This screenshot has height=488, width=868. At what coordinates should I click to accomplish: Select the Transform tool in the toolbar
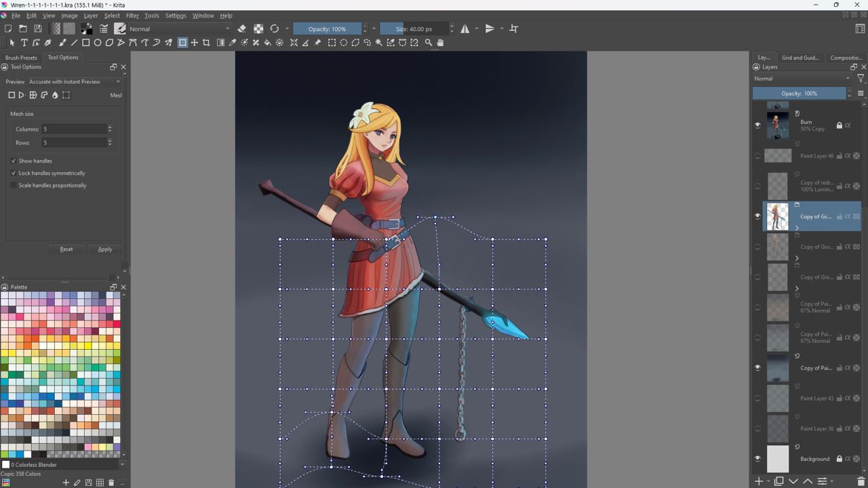pos(182,43)
